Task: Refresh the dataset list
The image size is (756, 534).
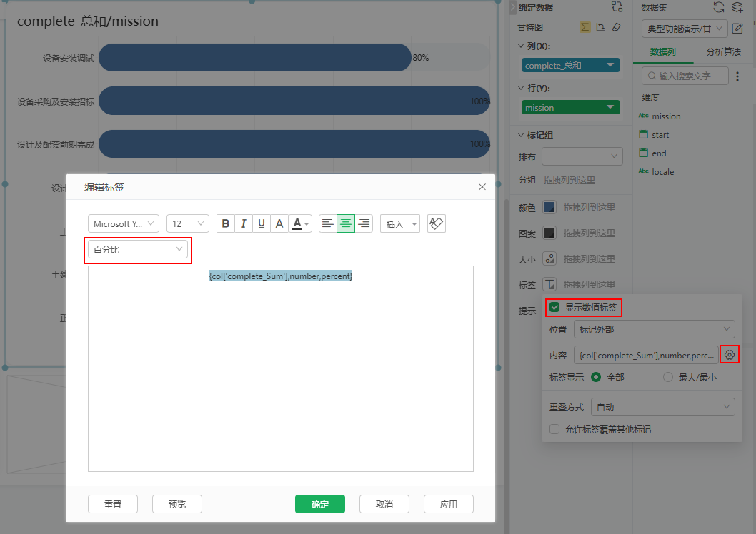Action: pos(719,7)
